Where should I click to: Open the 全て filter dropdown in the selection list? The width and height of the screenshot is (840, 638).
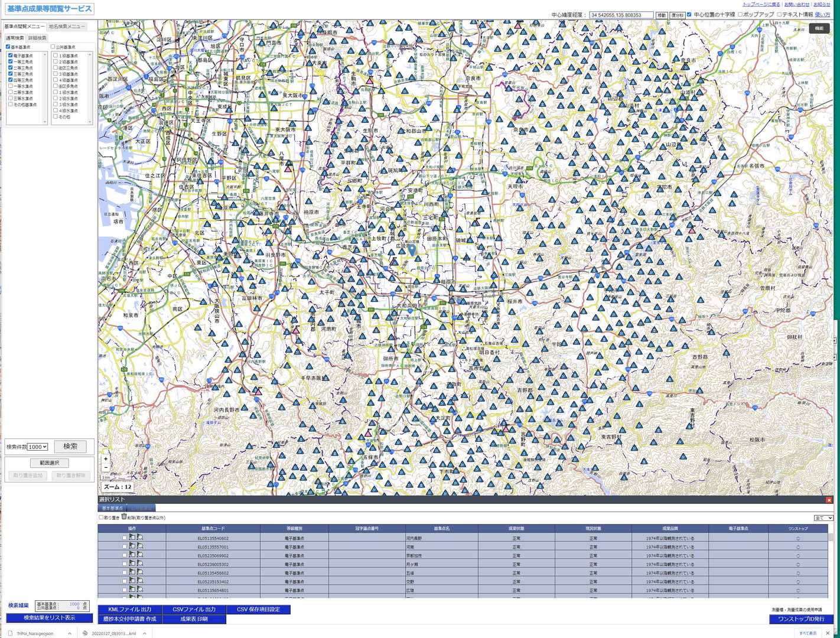(x=823, y=518)
